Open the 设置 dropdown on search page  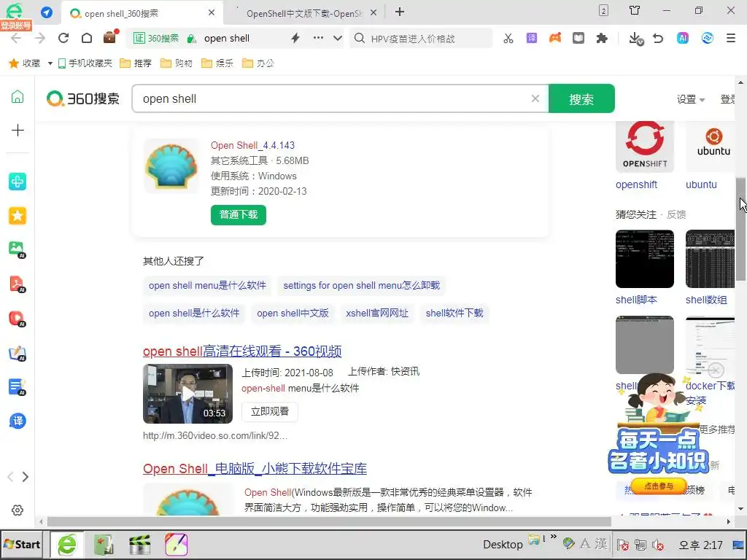pos(691,99)
